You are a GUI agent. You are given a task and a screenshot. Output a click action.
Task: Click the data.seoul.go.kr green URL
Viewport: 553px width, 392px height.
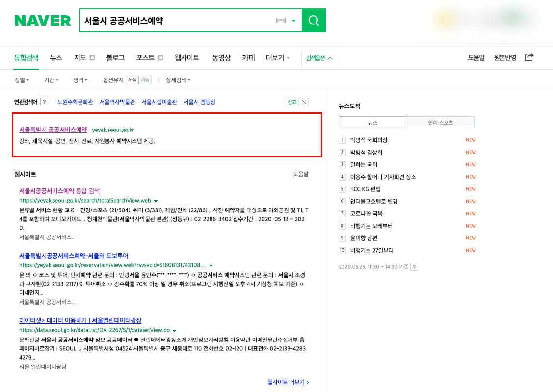(x=95, y=330)
